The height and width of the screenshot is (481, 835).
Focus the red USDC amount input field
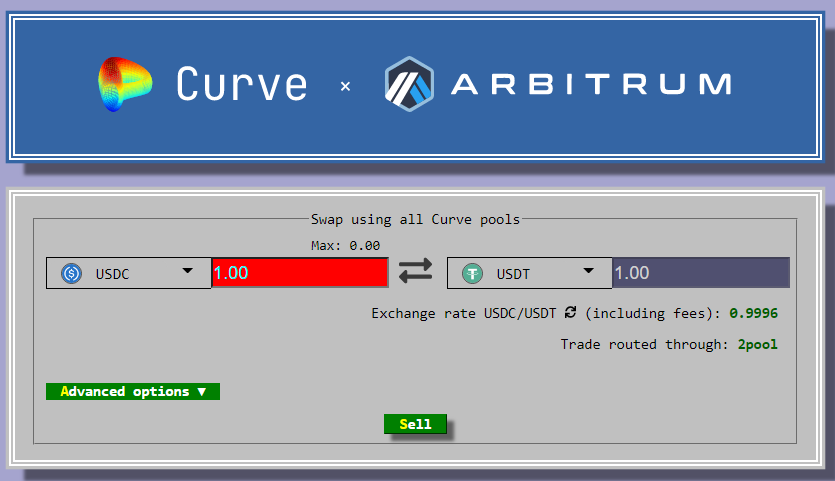point(300,273)
